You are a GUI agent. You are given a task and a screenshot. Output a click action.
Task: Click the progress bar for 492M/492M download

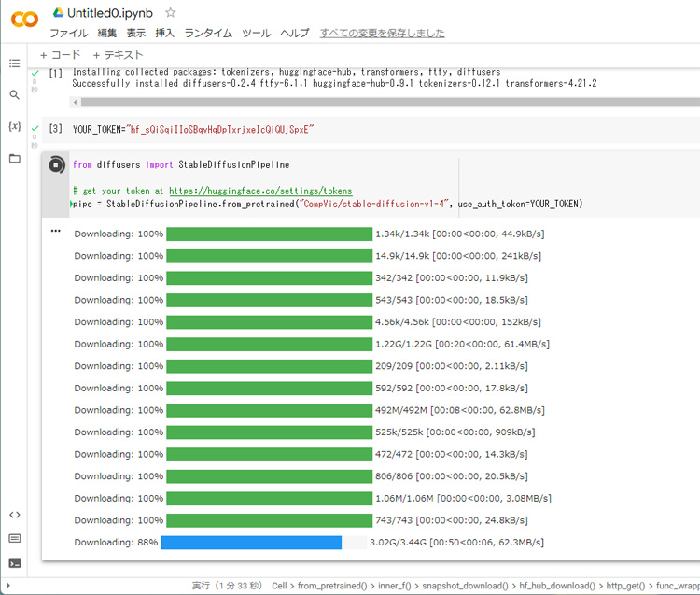[269, 410]
